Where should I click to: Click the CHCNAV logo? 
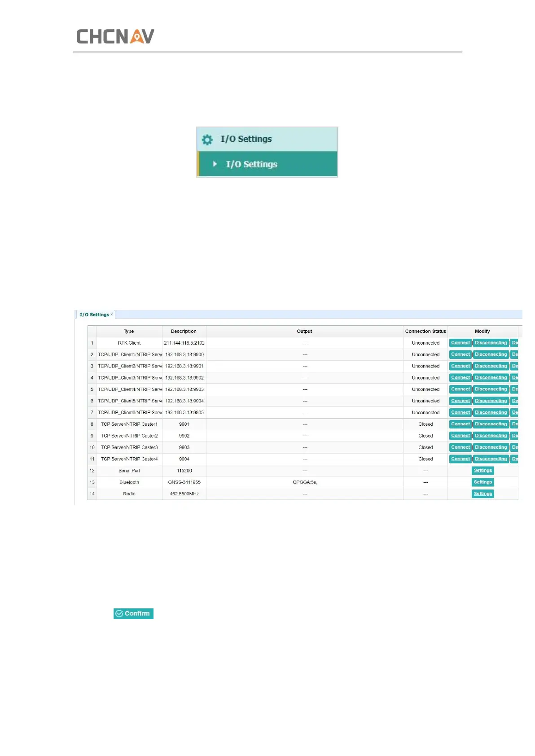(115, 36)
